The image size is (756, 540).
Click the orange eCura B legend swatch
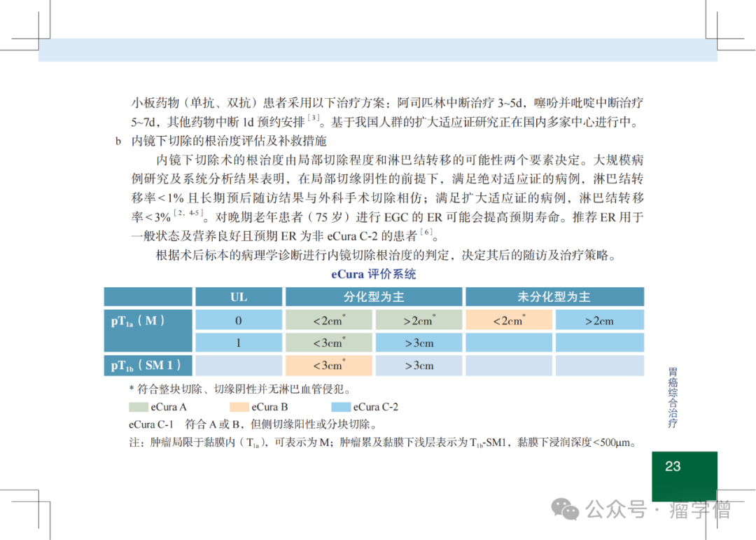(x=239, y=408)
